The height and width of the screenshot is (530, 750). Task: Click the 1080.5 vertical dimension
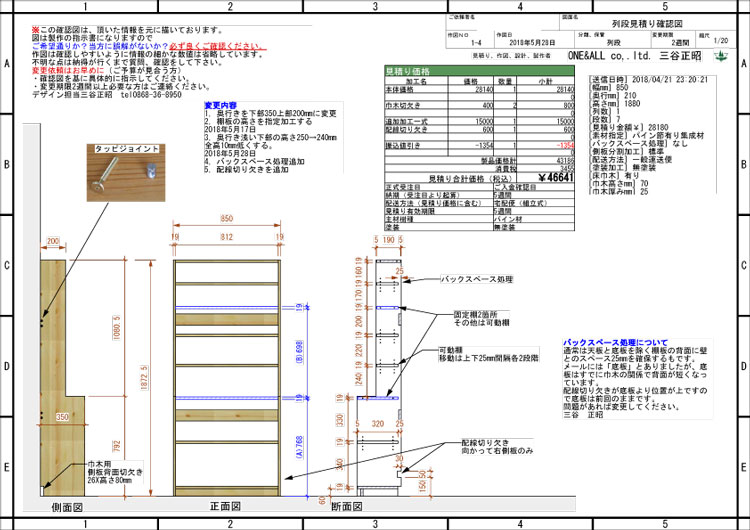point(117,328)
